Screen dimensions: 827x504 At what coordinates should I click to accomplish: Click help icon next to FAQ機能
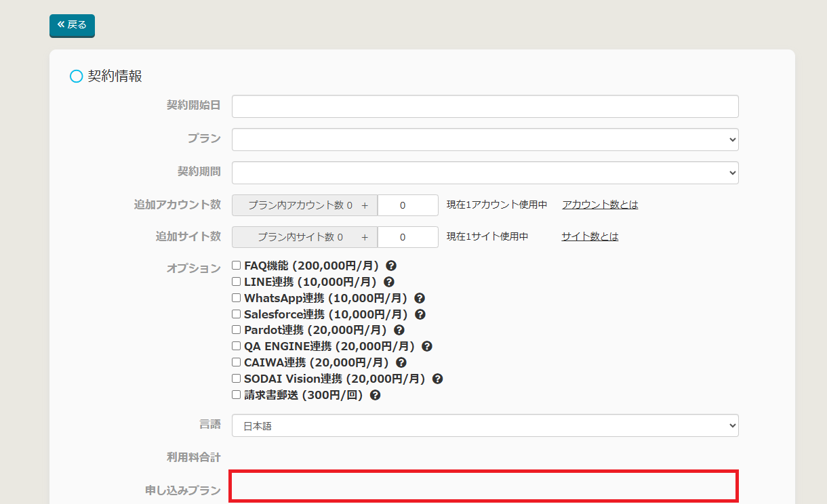pos(391,266)
